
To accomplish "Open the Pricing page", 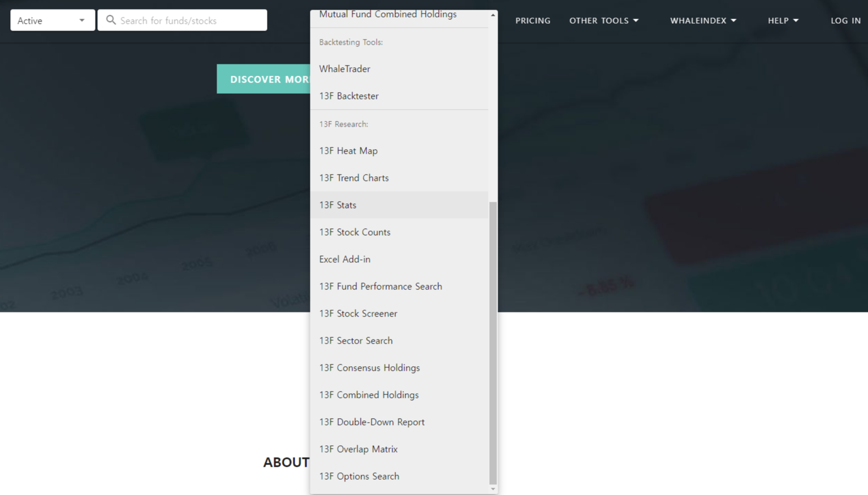I will click(x=533, y=20).
